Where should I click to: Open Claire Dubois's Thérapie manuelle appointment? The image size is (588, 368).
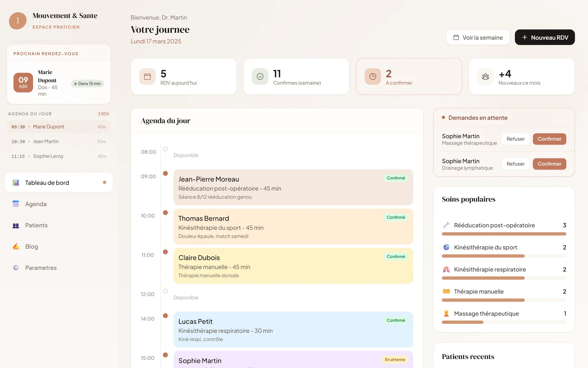pos(293,266)
